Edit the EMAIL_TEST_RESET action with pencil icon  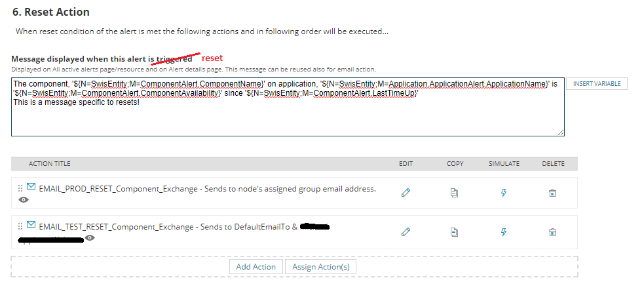click(x=406, y=232)
